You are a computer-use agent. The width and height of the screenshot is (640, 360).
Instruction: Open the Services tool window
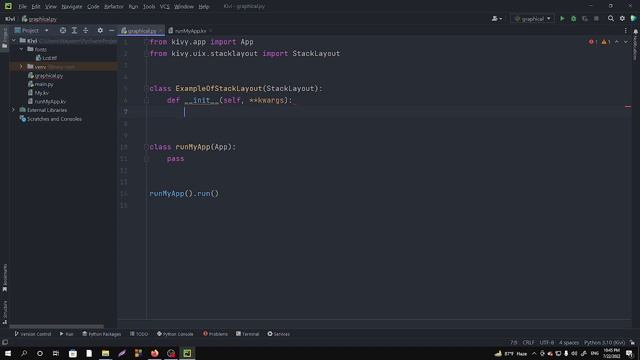tap(278, 334)
